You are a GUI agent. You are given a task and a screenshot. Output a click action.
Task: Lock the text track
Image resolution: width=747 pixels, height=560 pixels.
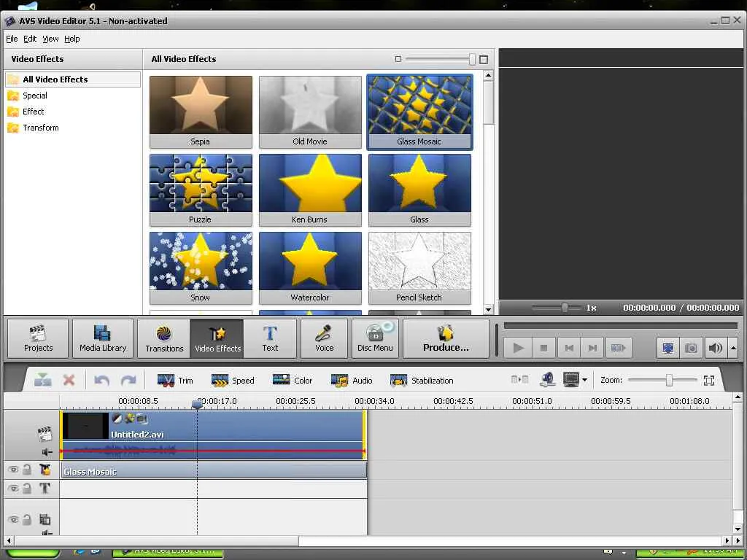(27, 488)
